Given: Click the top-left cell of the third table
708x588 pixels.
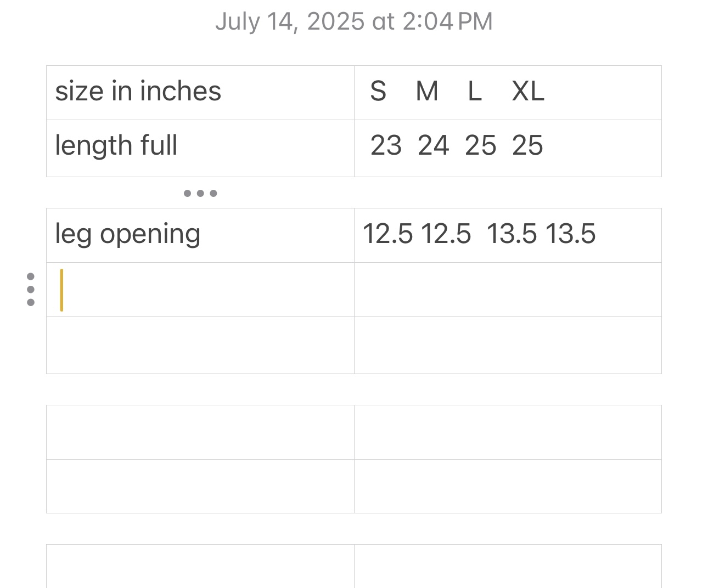Looking at the screenshot, I should coord(200,432).
